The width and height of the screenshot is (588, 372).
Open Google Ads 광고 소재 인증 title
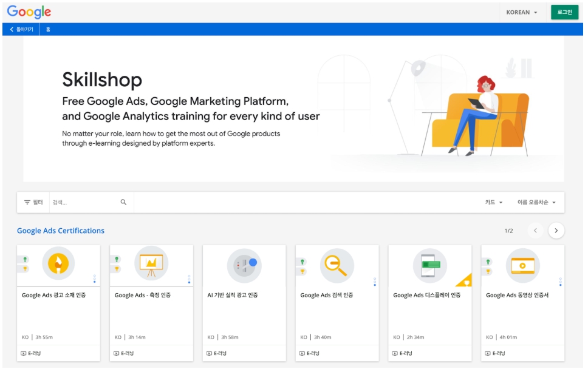pos(53,295)
